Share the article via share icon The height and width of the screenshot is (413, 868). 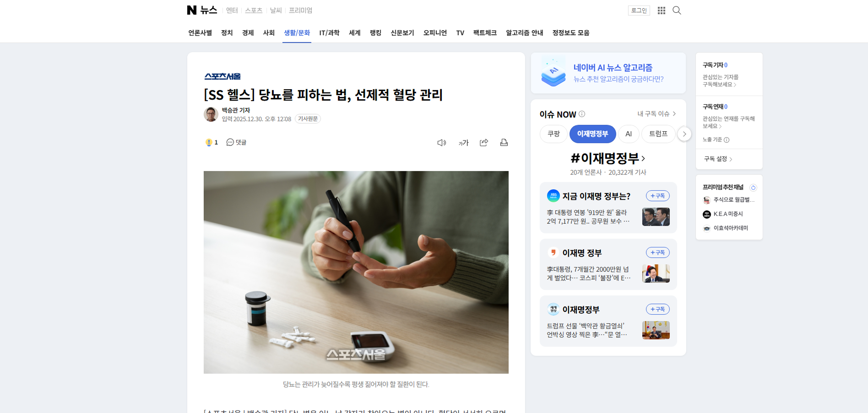point(484,143)
